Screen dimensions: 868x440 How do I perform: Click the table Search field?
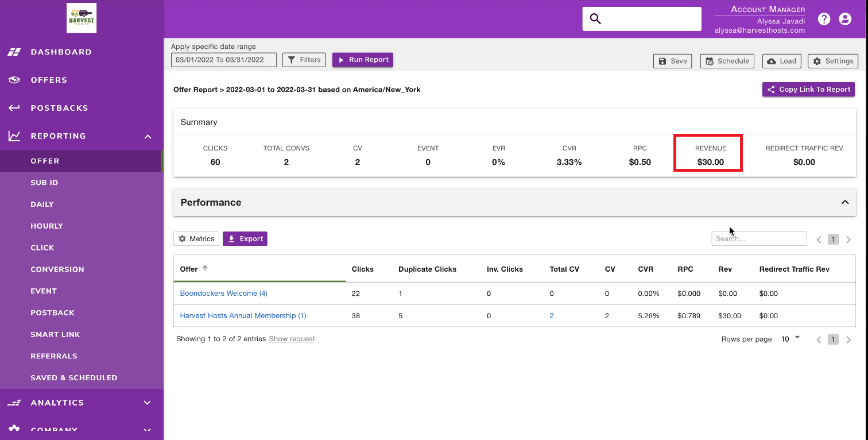pos(759,239)
